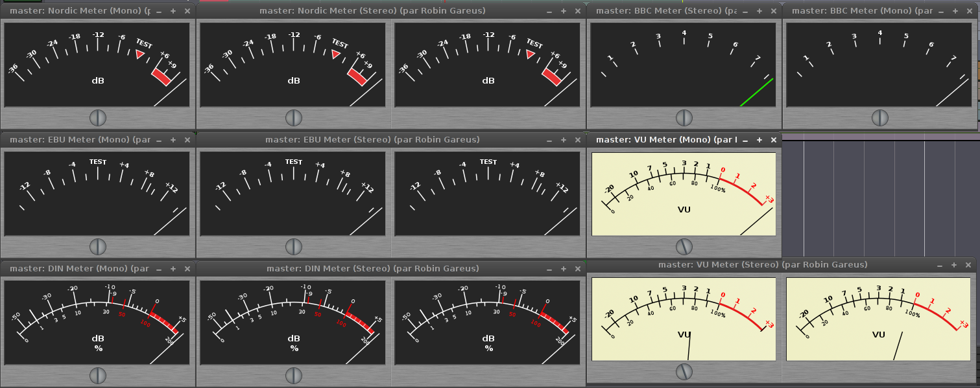Select the right gauge of DIN Meter (Stereo)
Image resolution: width=980 pixels, height=388 pixels.
488,323
